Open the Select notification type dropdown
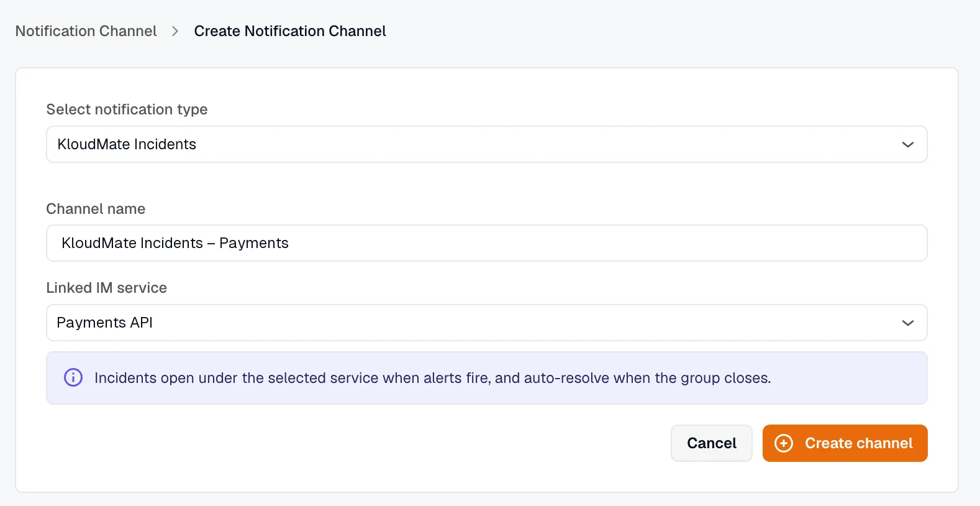 click(487, 144)
